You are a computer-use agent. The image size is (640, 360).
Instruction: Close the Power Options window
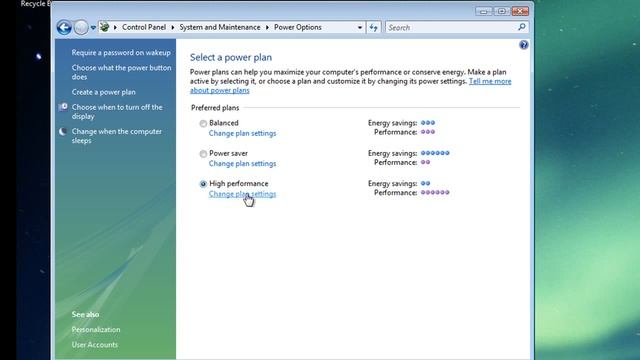pos(520,11)
